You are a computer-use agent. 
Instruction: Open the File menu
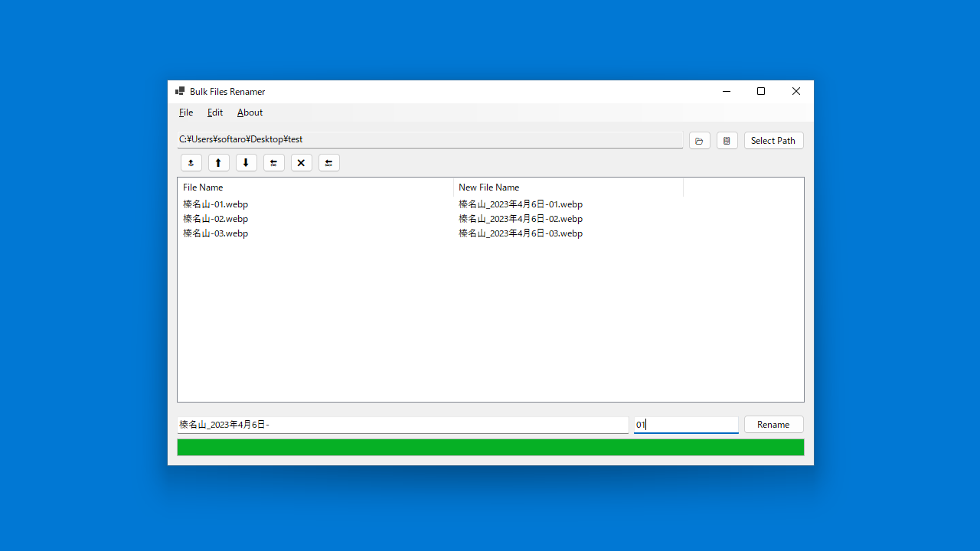tap(186, 112)
